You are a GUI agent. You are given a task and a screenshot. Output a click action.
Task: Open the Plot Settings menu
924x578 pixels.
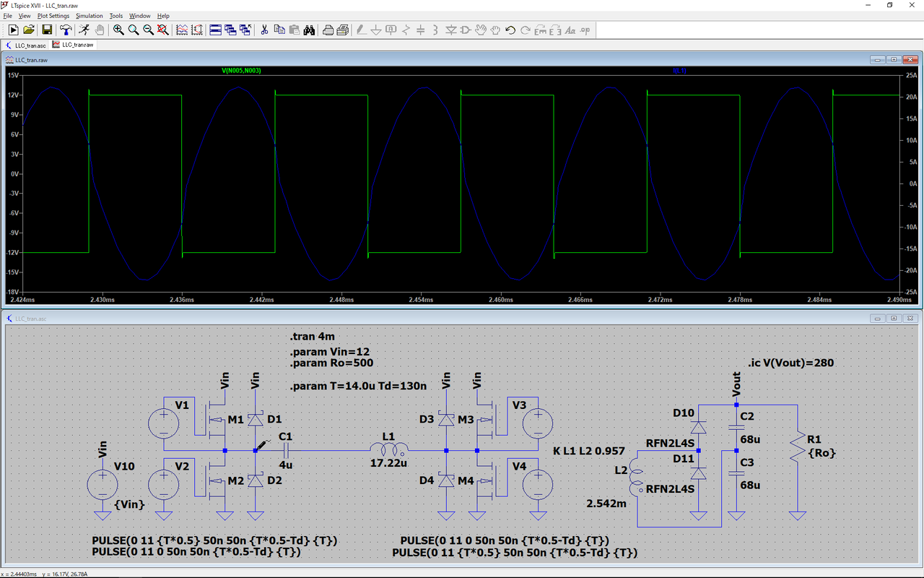(x=53, y=15)
